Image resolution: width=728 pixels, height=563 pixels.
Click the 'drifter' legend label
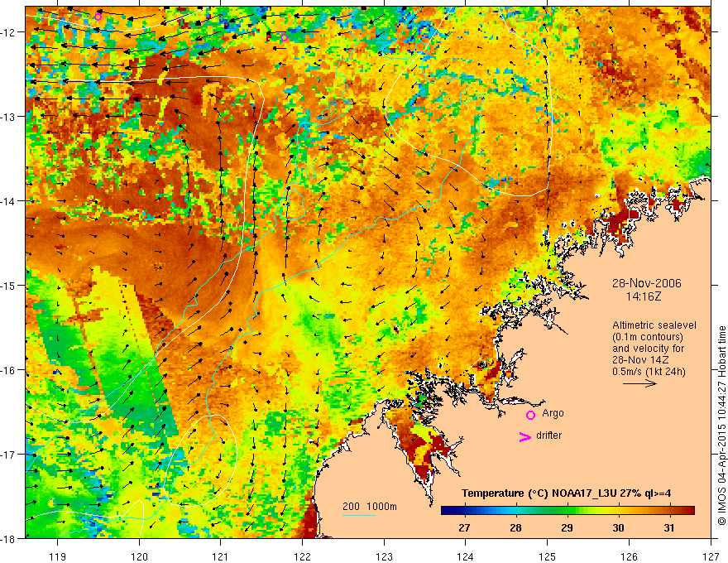coord(548,435)
